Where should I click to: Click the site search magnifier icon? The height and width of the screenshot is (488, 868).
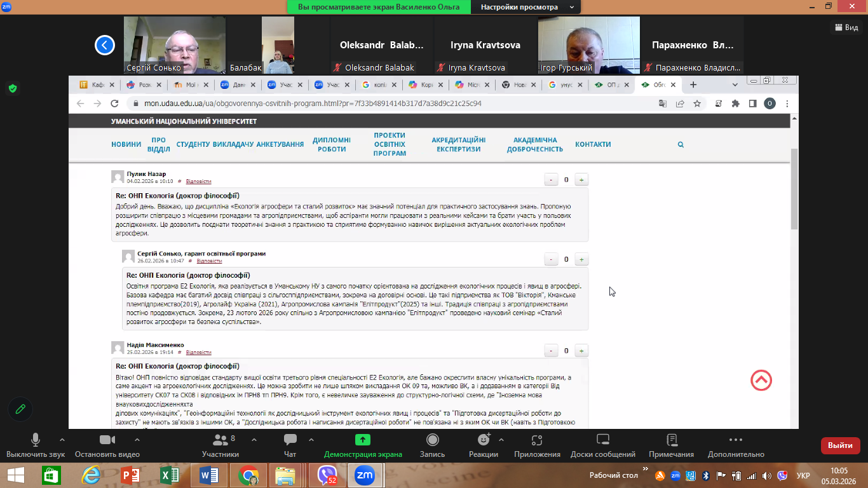[681, 145]
